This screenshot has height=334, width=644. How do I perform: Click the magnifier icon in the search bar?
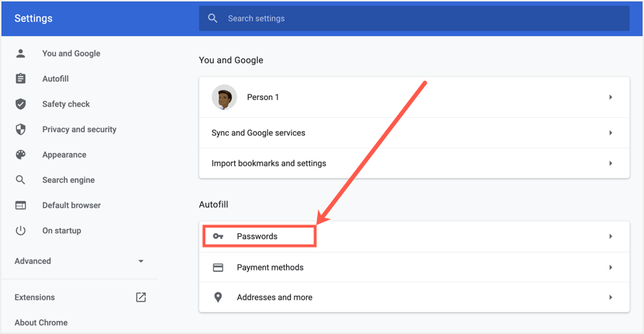(x=213, y=18)
